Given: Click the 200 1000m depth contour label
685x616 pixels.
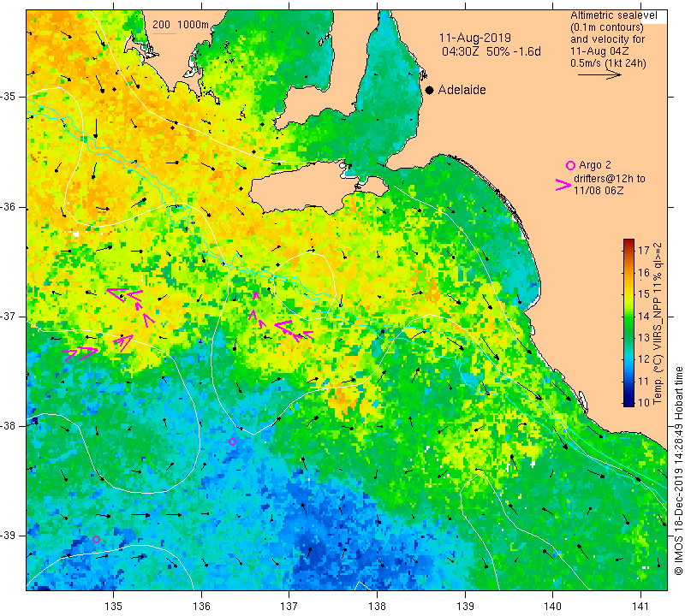Looking at the screenshot, I should pyautogui.click(x=181, y=25).
